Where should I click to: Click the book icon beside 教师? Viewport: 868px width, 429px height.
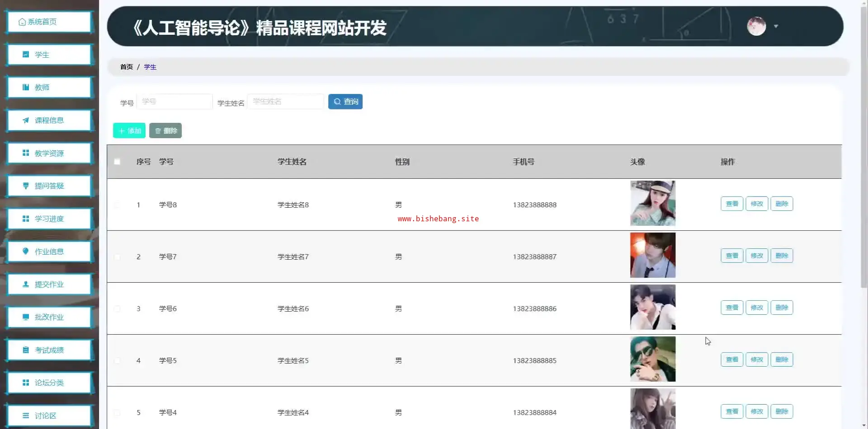coord(26,87)
